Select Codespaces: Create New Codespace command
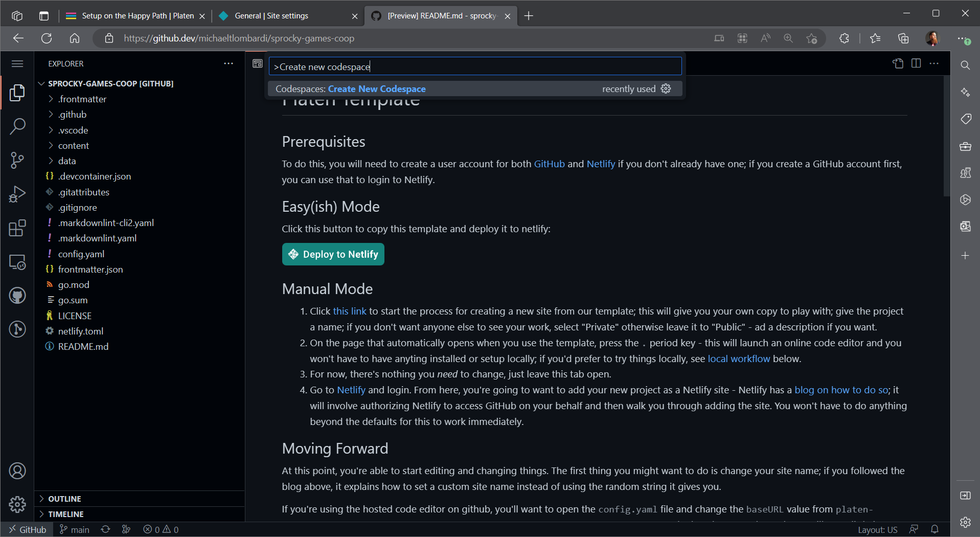 point(376,89)
